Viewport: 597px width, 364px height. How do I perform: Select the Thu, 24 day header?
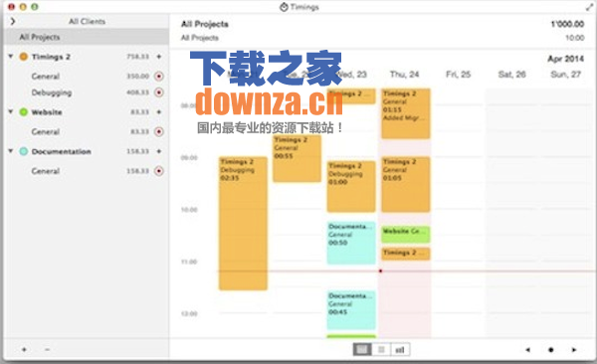tap(404, 75)
